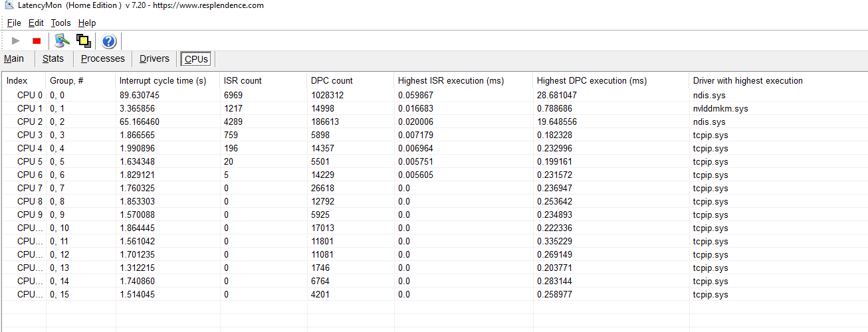Click the DPC count value 1028312

pos(328,95)
